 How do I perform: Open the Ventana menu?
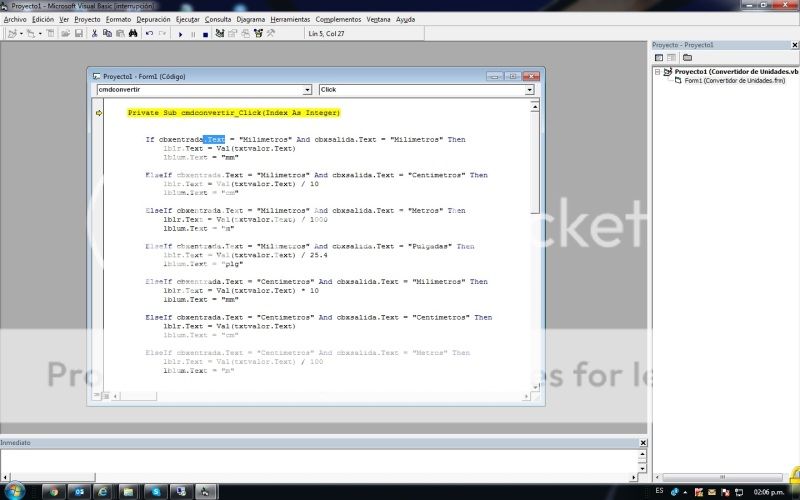[379, 19]
